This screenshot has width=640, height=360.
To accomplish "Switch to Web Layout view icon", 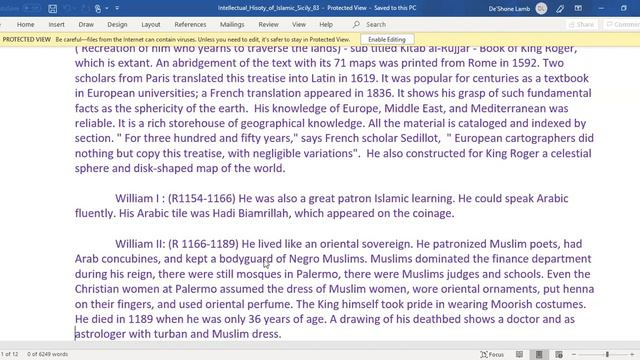I will click(559, 354).
